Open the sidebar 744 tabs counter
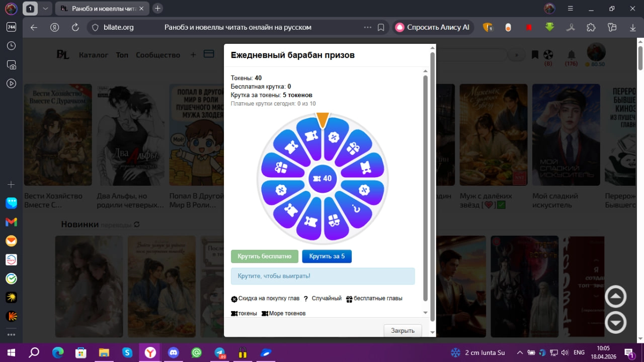 click(11, 27)
